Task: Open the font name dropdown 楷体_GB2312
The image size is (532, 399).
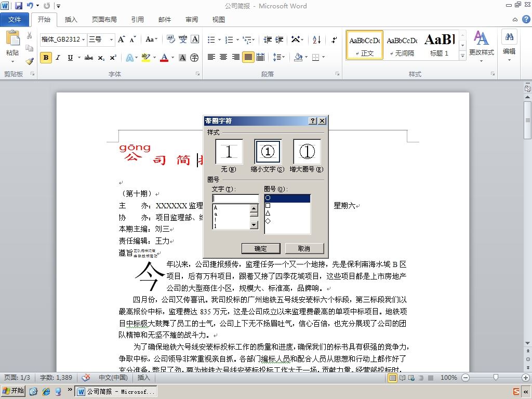Action: [84, 39]
